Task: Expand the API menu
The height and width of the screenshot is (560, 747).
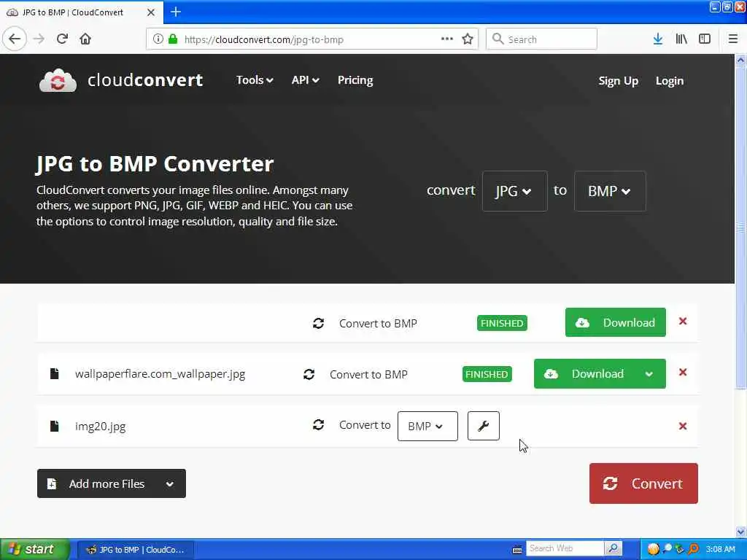Action: (x=305, y=80)
